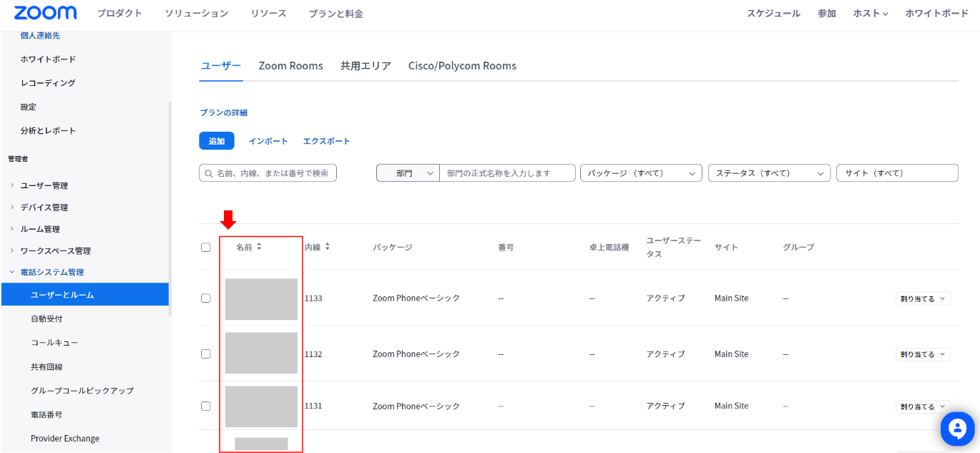Screen dimensions: 980x453
Task: Sort by 名前 column arrows
Action: (259, 247)
